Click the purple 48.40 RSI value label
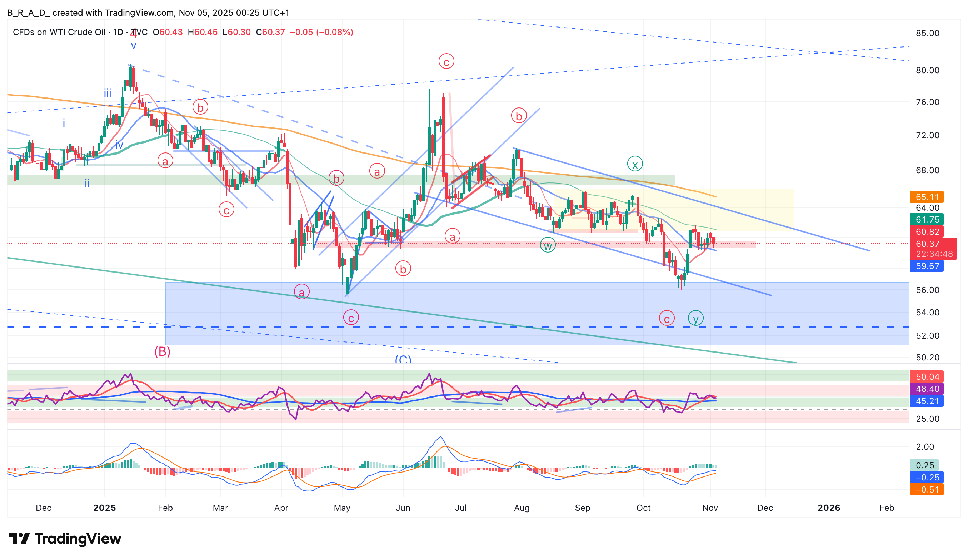The height and width of the screenshot is (560, 968). point(927,389)
